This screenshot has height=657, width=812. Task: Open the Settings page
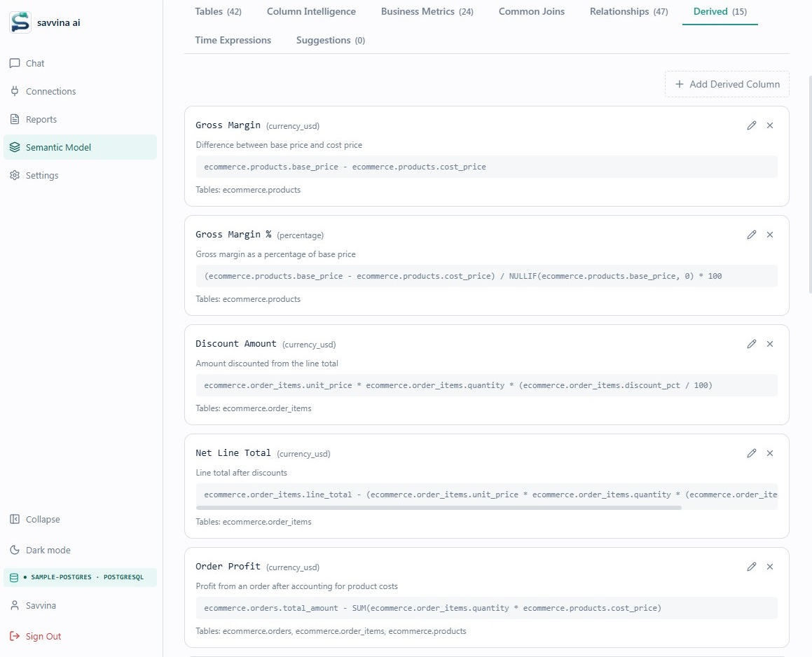pyautogui.click(x=80, y=175)
